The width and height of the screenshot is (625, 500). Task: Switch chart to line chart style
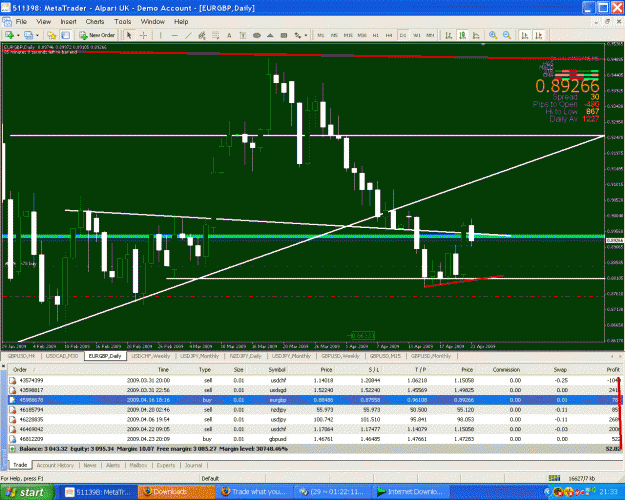(x=476, y=35)
